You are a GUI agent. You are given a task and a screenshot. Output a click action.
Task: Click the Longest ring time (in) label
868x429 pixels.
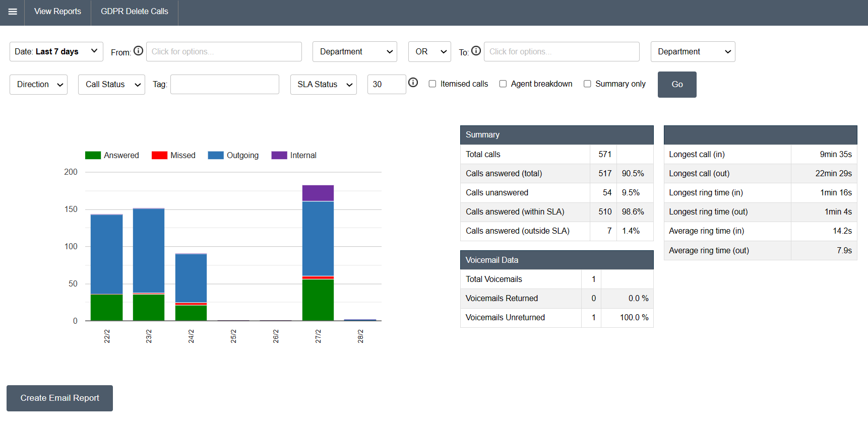(x=706, y=193)
